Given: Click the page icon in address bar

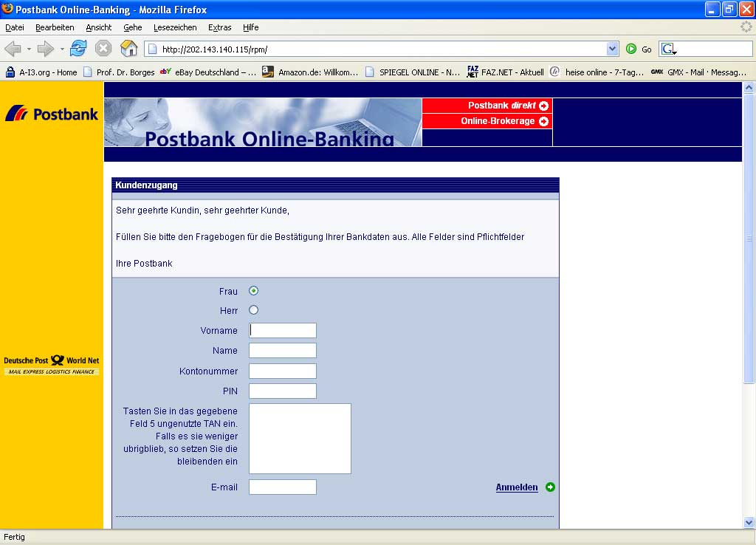Looking at the screenshot, I should (x=152, y=49).
